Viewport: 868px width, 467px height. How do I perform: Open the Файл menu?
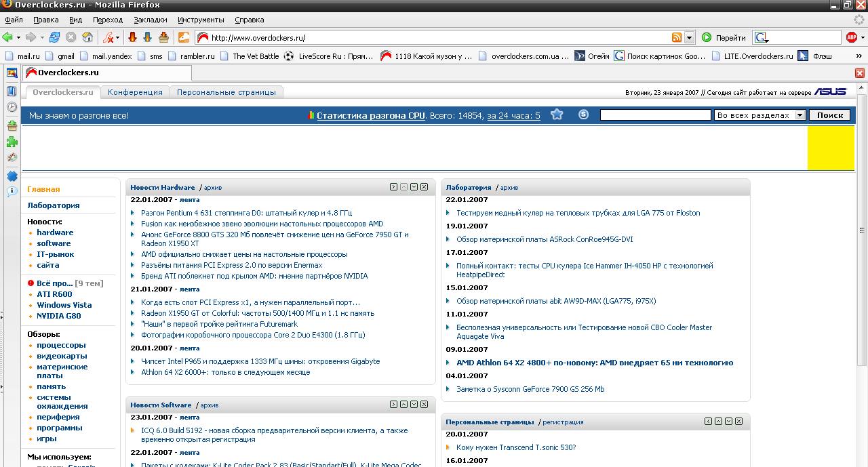click(x=14, y=20)
